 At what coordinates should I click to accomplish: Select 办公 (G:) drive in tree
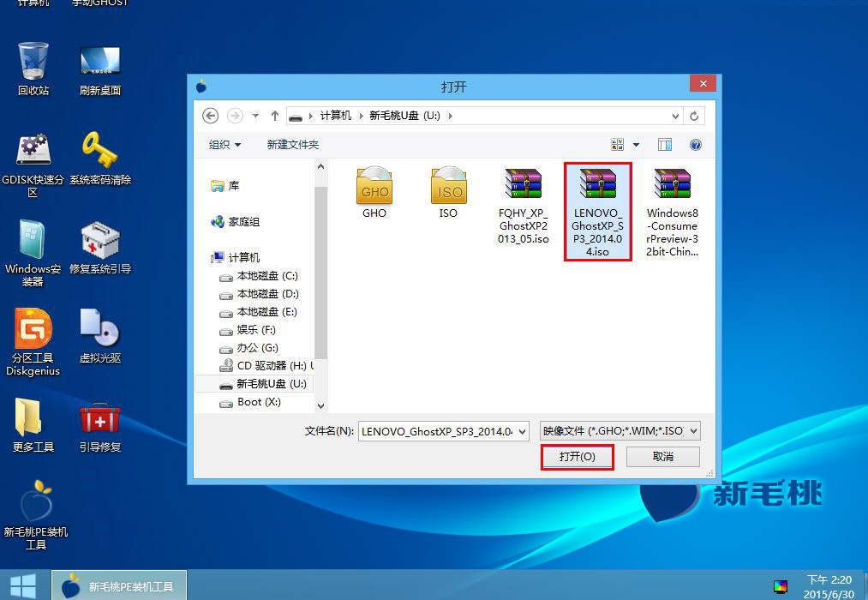pos(248,348)
